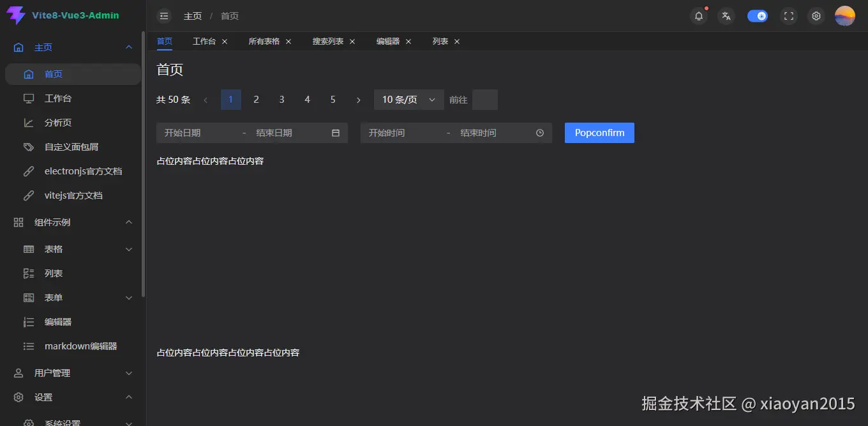Click the sidebar vertical scrollbar
868x426 pixels.
pos(144,165)
